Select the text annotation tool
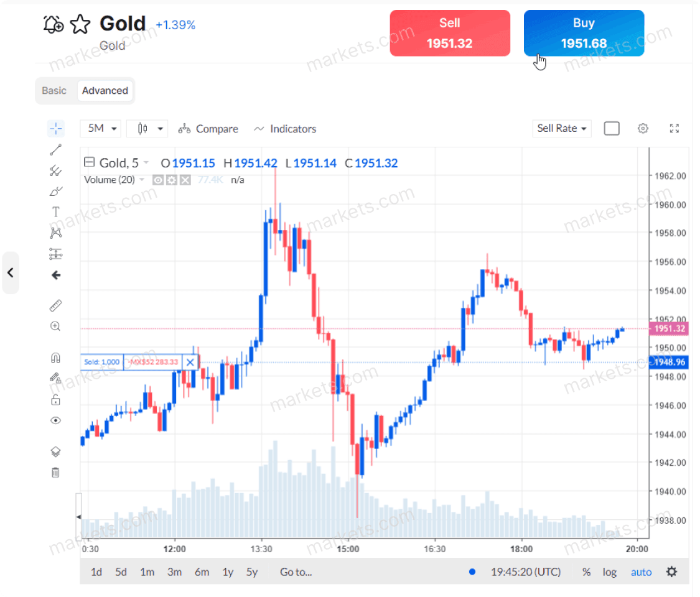This screenshot has height=597, width=700. click(56, 212)
